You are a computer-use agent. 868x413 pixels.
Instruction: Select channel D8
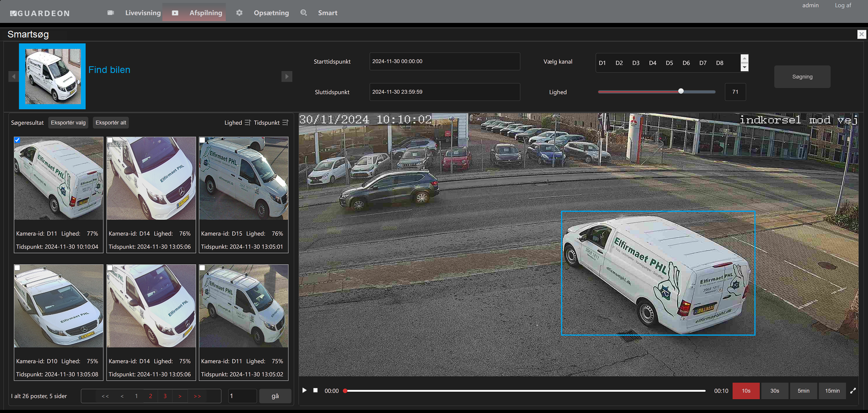pyautogui.click(x=720, y=63)
